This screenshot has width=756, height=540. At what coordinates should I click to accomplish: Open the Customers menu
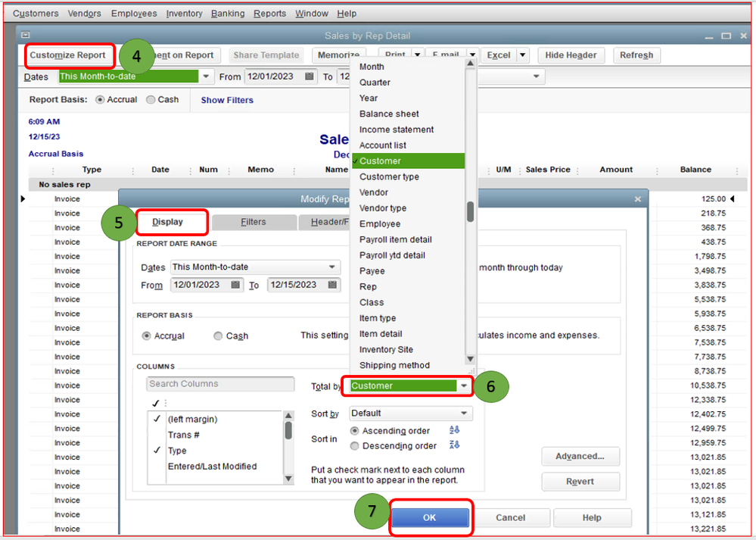point(36,14)
